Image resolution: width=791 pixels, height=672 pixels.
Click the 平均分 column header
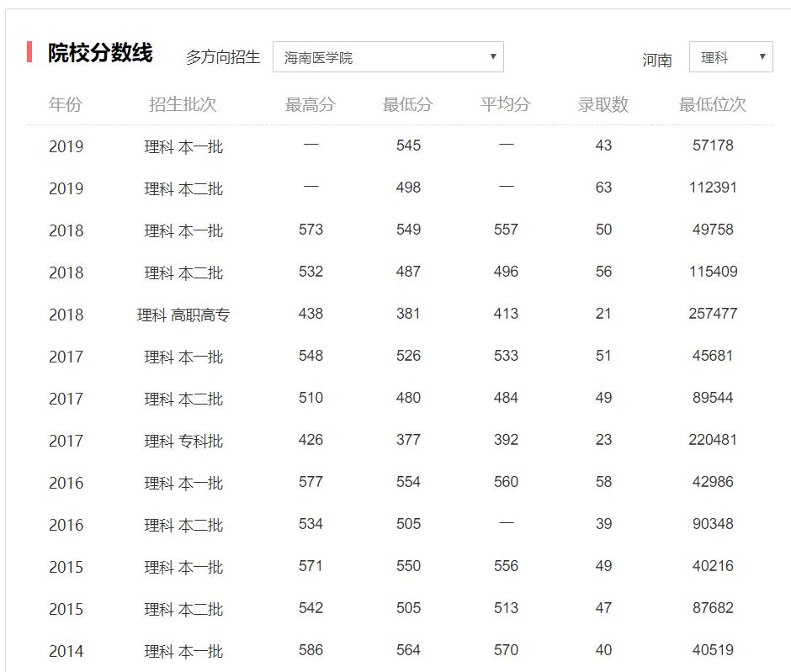pyautogui.click(x=506, y=104)
